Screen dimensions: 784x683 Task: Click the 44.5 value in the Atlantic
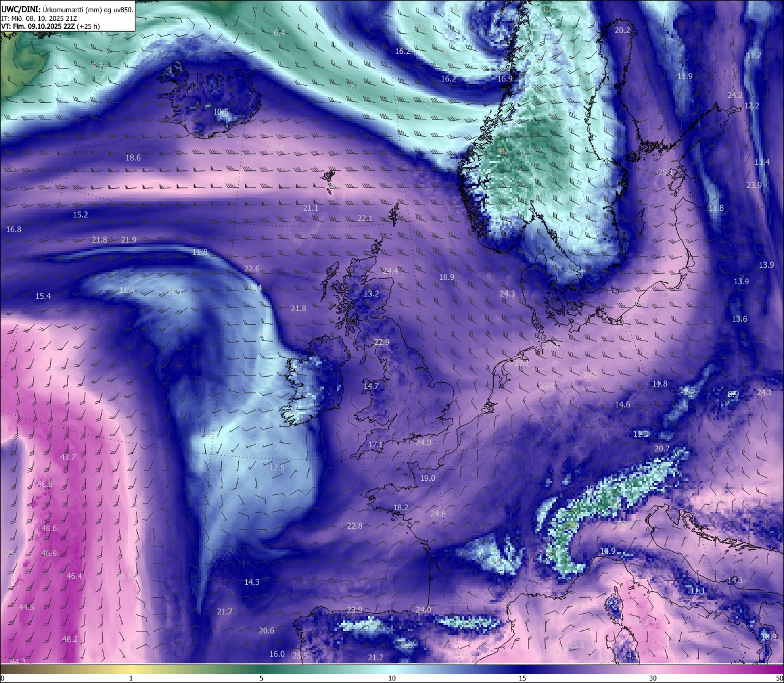click(26, 607)
